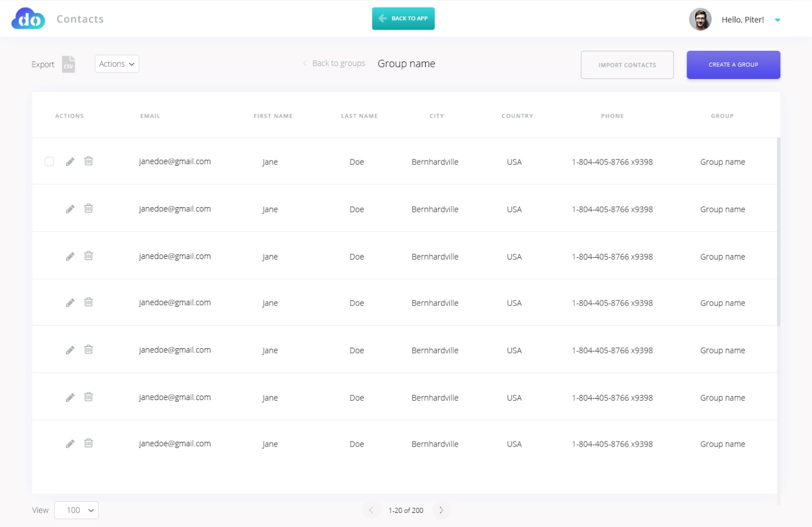This screenshot has height=527, width=812.
Task: Click the City column header
Action: pyautogui.click(x=436, y=116)
